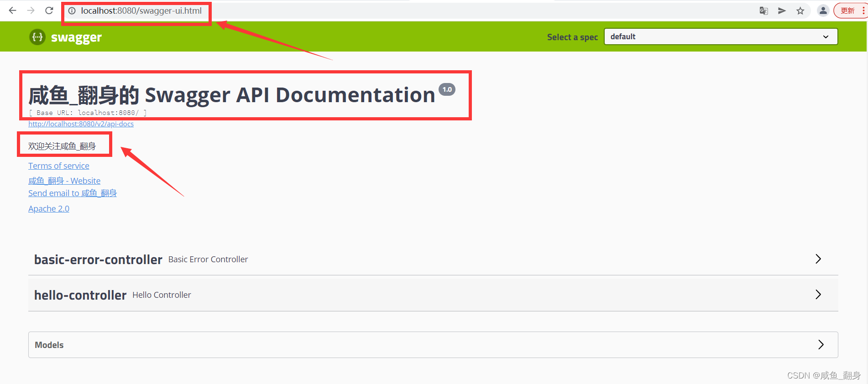
Task: Click the Select a spec label
Action: point(572,37)
